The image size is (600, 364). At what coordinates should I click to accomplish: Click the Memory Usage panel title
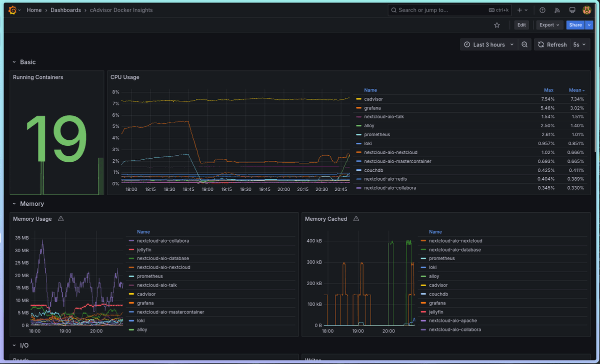pos(32,219)
